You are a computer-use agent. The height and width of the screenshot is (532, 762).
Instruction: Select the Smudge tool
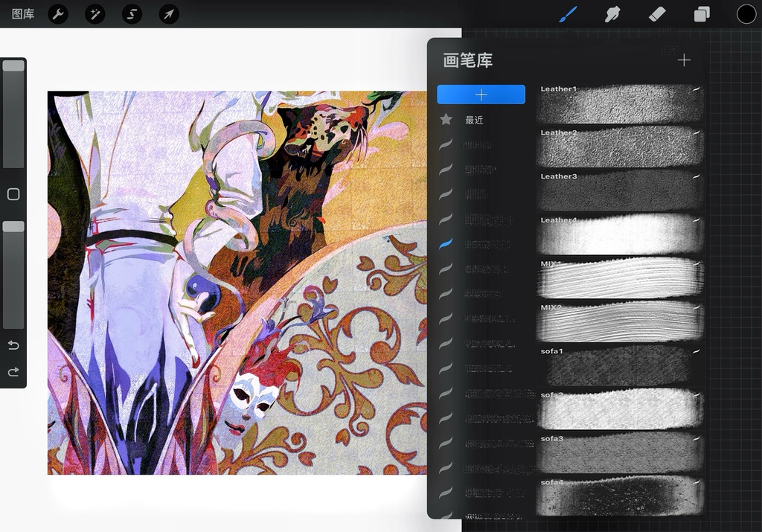pyautogui.click(x=611, y=13)
